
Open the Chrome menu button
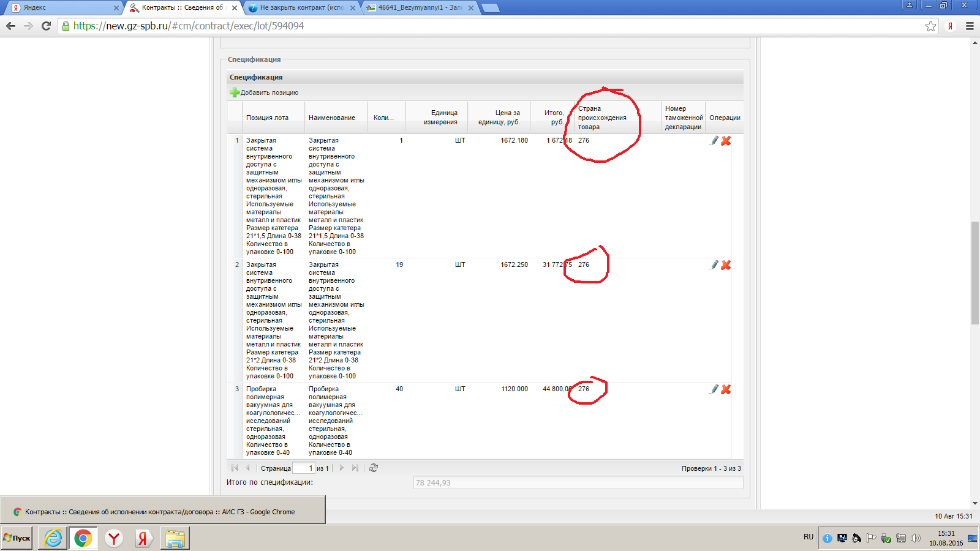970,26
